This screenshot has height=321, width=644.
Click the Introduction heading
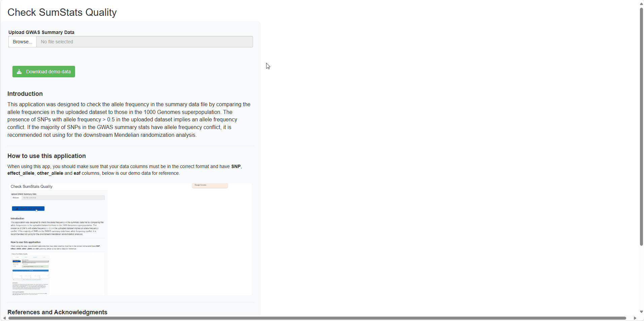(25, 94)
